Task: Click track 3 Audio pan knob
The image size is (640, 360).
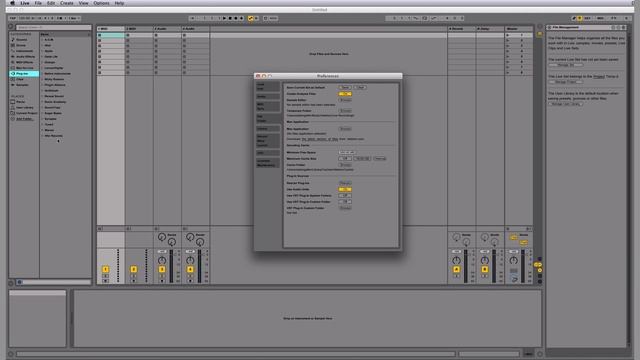Action: (162, 260)
